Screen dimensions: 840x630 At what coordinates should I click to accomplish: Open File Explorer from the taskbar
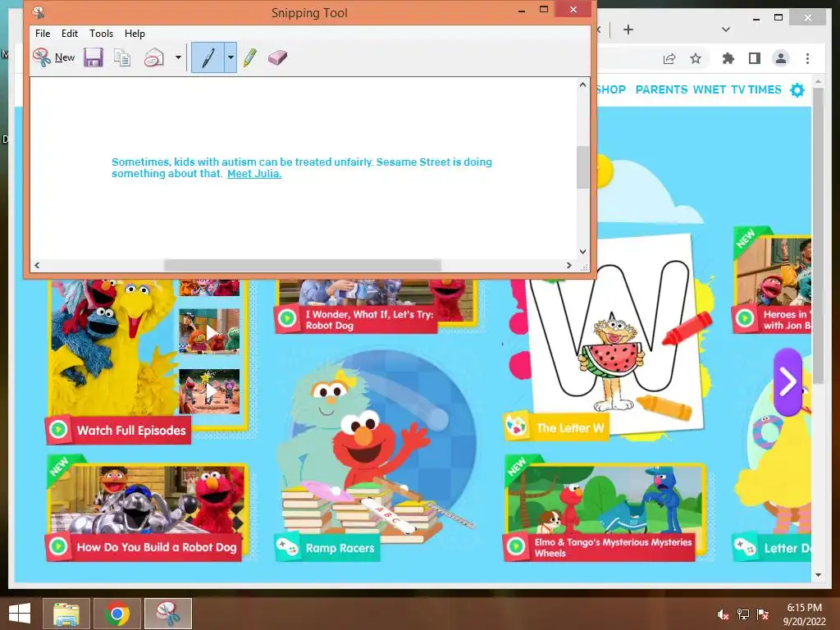66,614
